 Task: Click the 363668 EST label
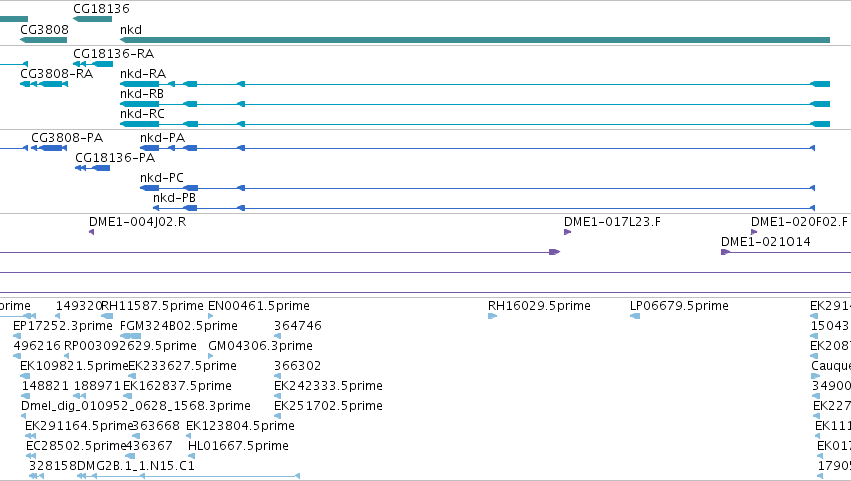(156, 426)
